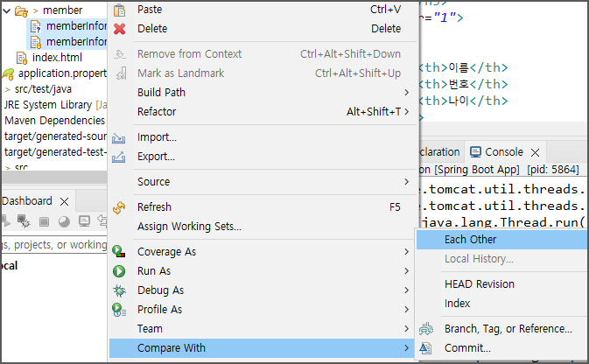
Task: Click the red Delete X icon
Action: point(119,29)
